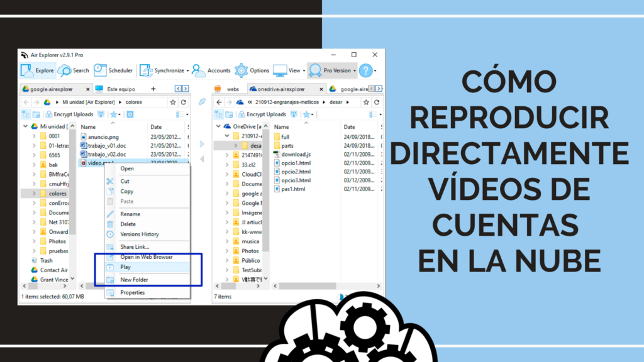This screenshot has height=362, width=644.
Task: Expand the View dropdown arrow
Action: tap(304, 70)
